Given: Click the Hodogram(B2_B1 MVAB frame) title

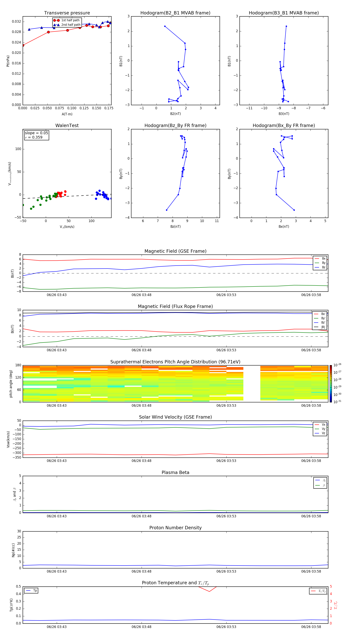Looking at the screenshot, I should (x=175, y=13).
